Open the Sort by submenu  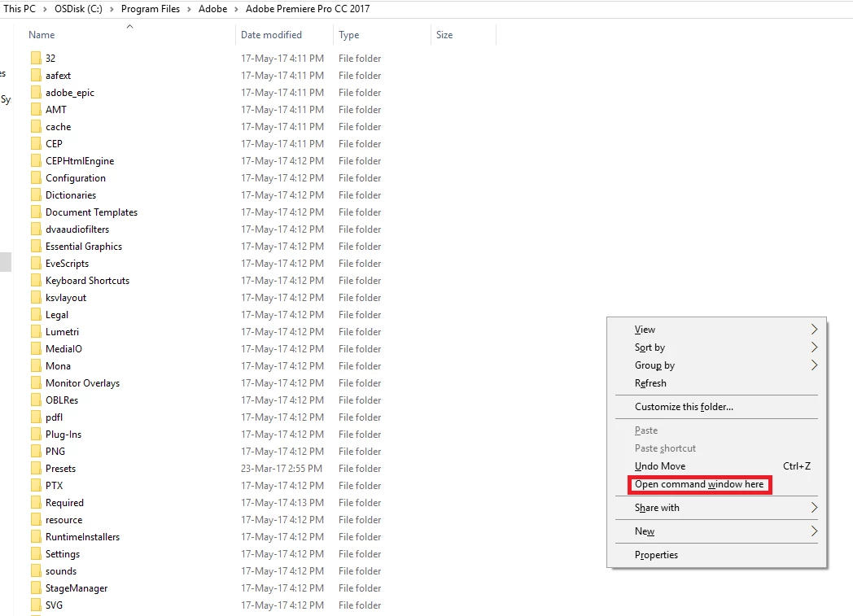(x=716, y=347)
